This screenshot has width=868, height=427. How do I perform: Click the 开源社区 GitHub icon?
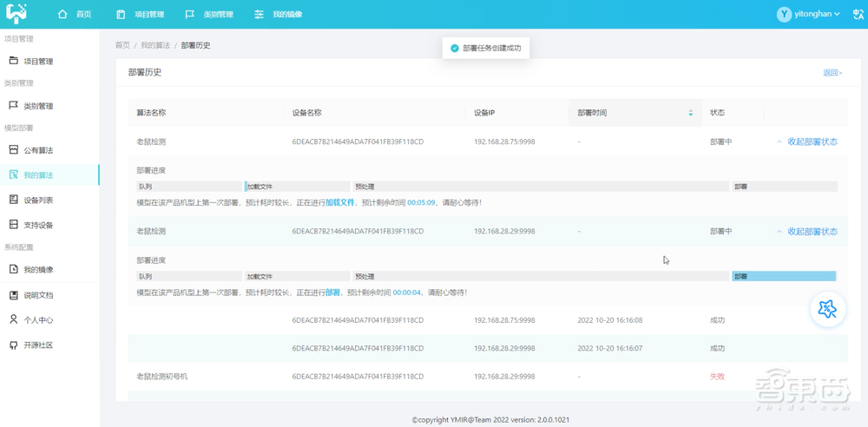14,345
